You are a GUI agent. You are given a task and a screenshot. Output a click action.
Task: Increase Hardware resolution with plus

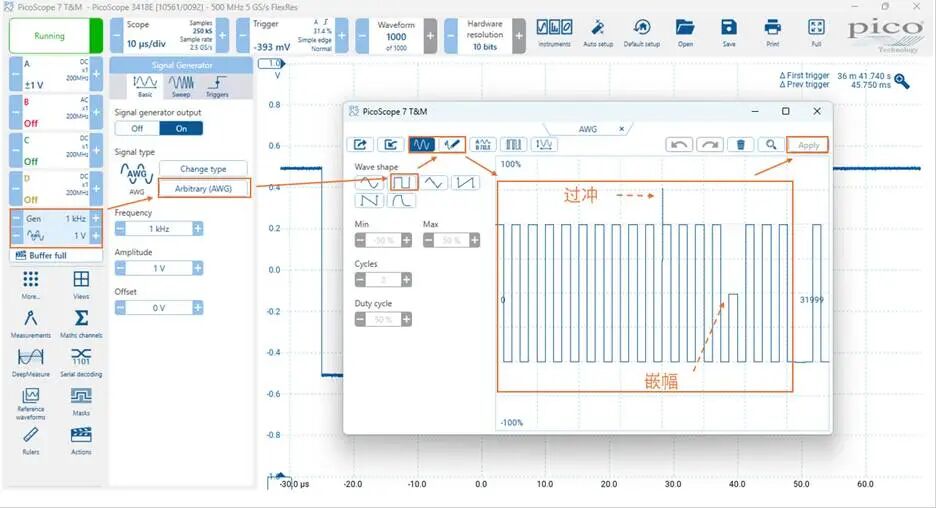point(519,36)
